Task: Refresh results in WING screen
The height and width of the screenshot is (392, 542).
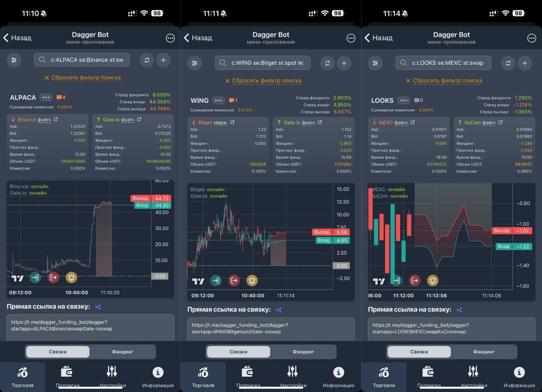Action: point(327,63)
